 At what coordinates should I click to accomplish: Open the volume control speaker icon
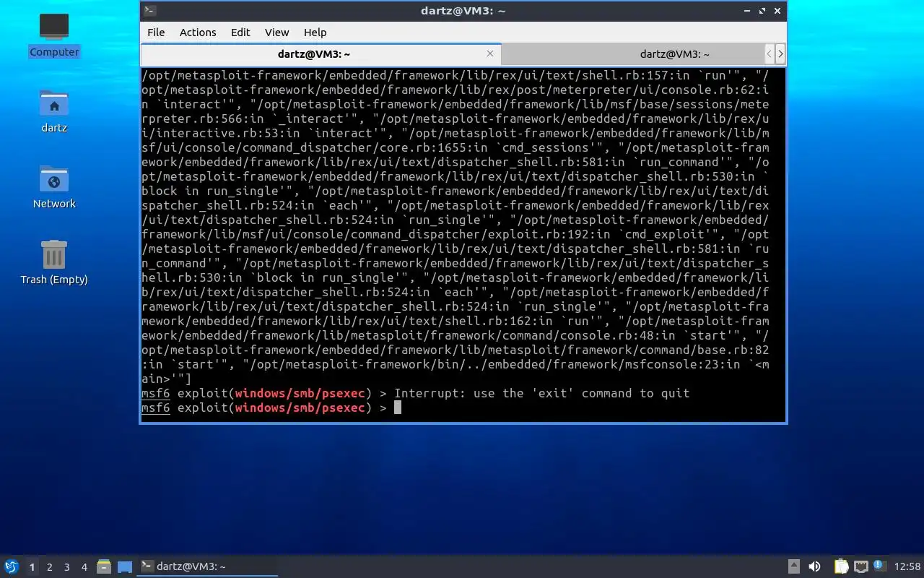click(x=814, y=566)
